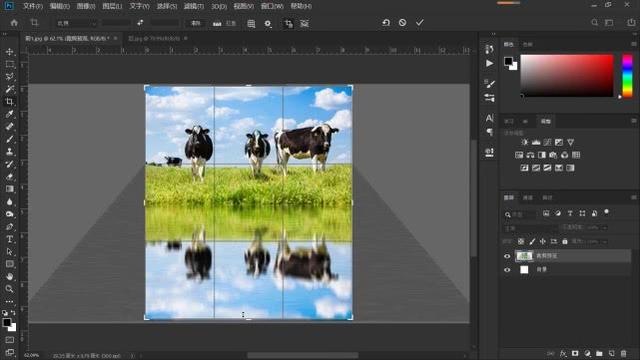Image resolution: width=640 pixels, height=360 pixels.
Task: Activate the Zoom tool
Action: (9, 289)
